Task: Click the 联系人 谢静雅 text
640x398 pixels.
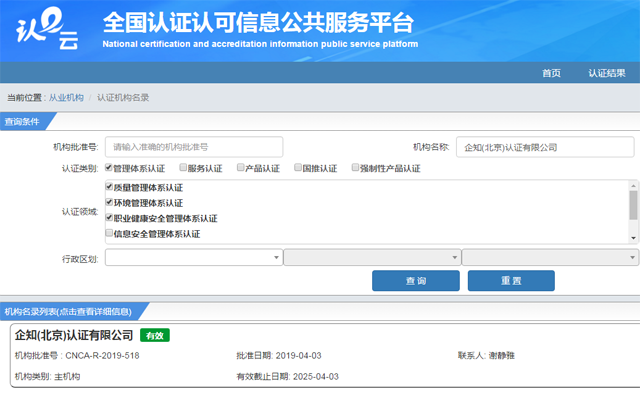Action: [486, 356]
